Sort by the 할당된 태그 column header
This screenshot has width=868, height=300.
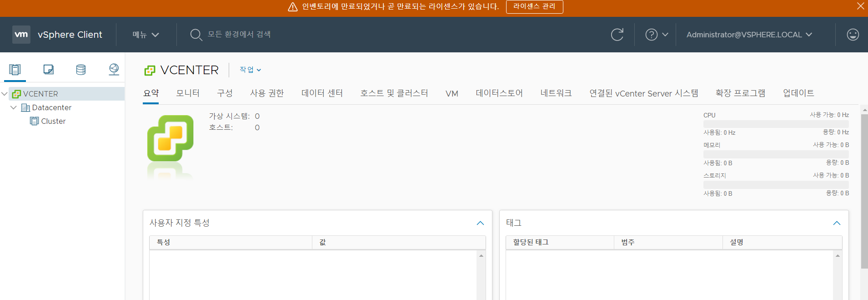[560, 242]
